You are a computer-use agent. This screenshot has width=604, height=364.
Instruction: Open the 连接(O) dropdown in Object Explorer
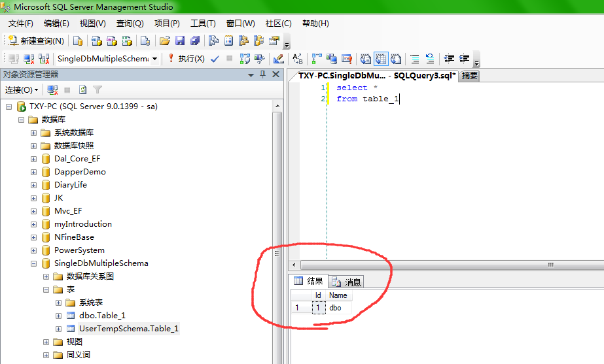pyautogui.click(x=22, y=90)
